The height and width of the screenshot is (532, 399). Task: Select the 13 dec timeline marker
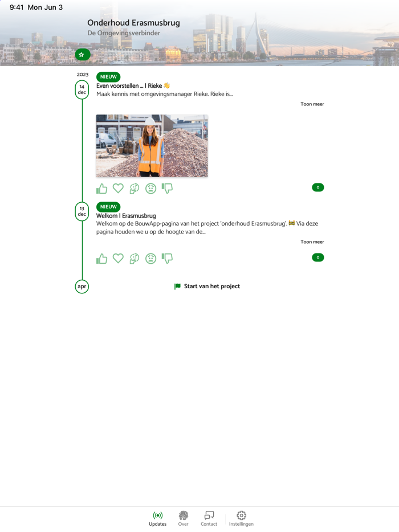point(82,211)
